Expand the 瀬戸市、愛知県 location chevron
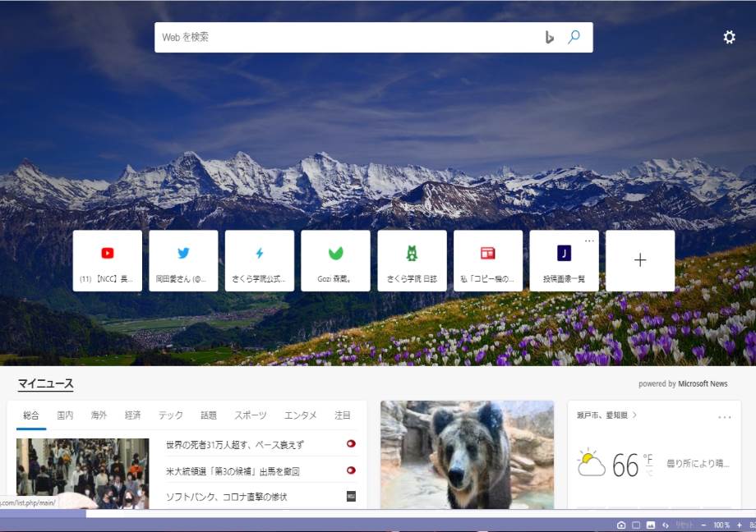The width and height of the screenshot is (756, 532). click(634, 415)
